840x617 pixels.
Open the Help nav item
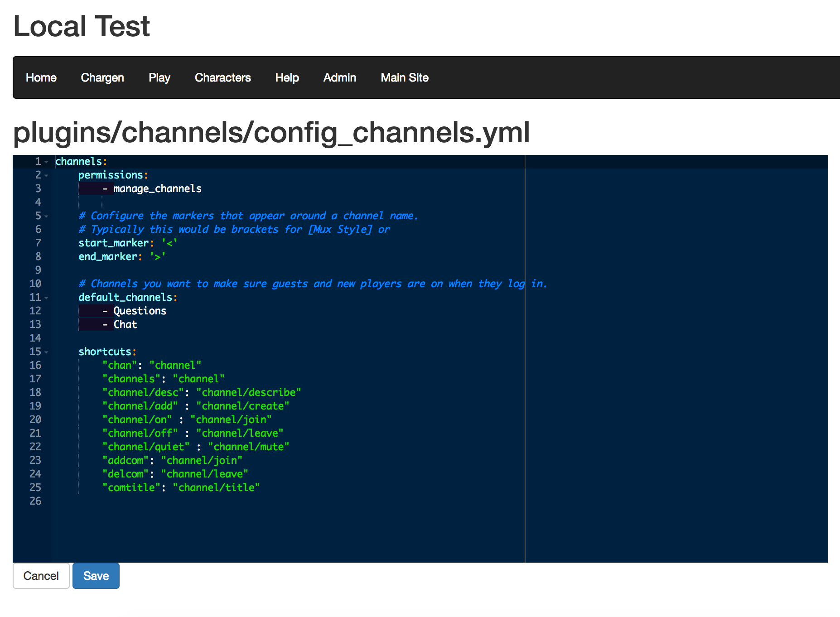pyautogui.click(x=287, y=77)
